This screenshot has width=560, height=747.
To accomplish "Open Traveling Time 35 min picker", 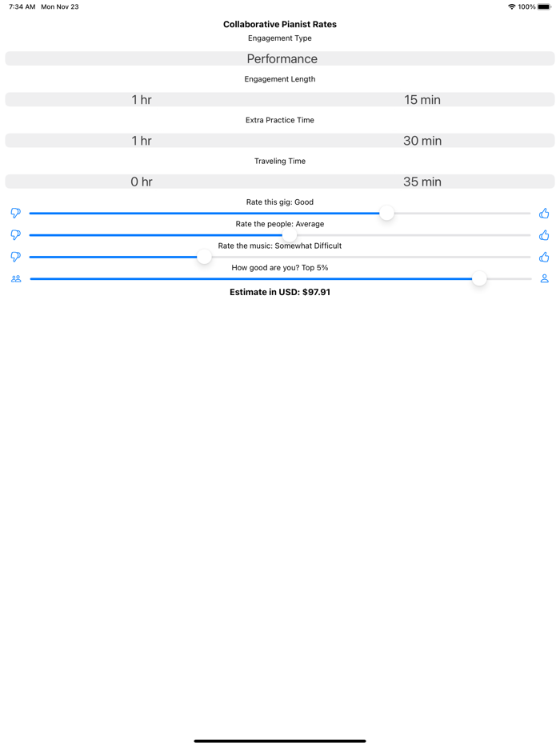I will [422, 182].
